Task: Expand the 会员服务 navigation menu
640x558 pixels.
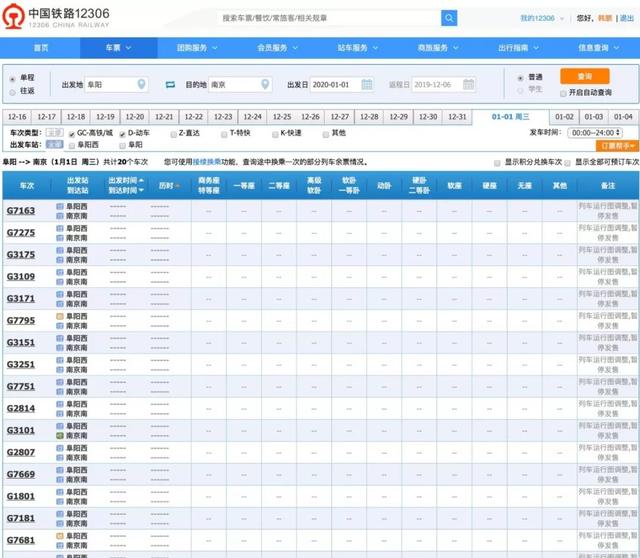Action: point(278,48)
